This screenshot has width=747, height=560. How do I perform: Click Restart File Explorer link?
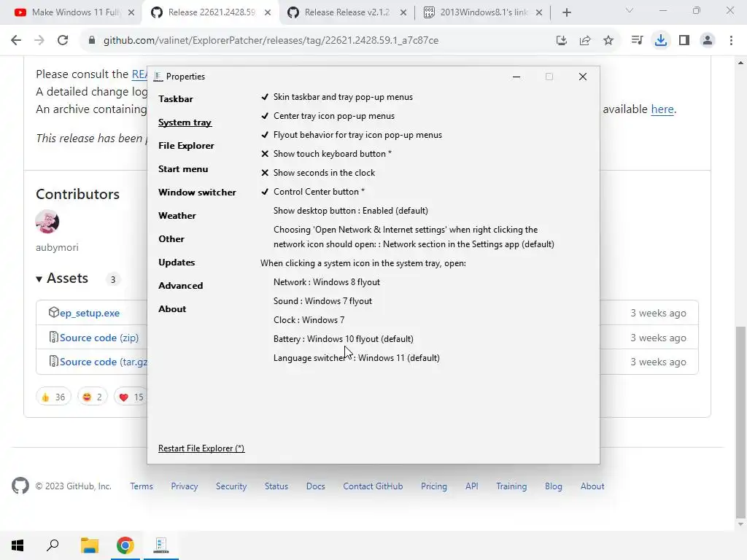pyautogui.click(x=201, y=448)
